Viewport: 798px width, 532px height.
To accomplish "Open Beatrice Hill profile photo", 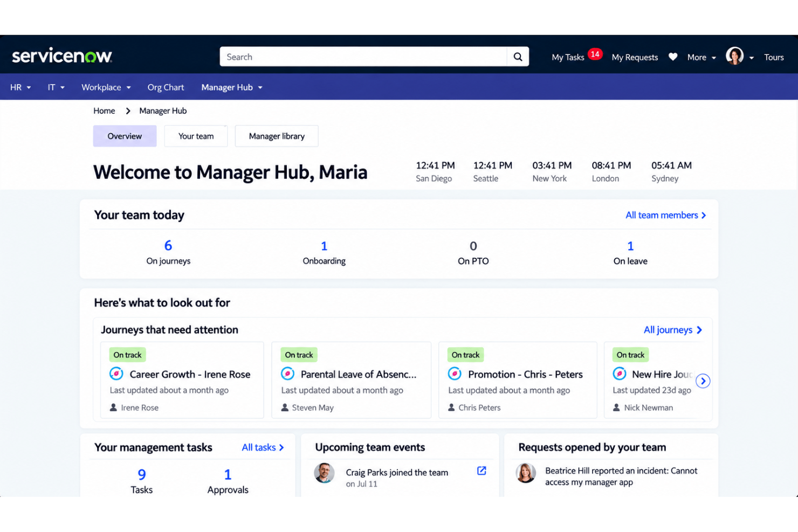I will tap(526, 473).
